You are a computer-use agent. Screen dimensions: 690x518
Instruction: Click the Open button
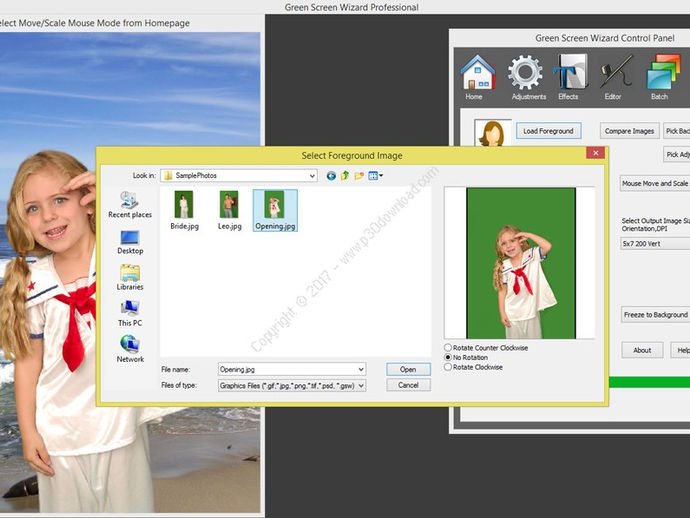[408, 370]
